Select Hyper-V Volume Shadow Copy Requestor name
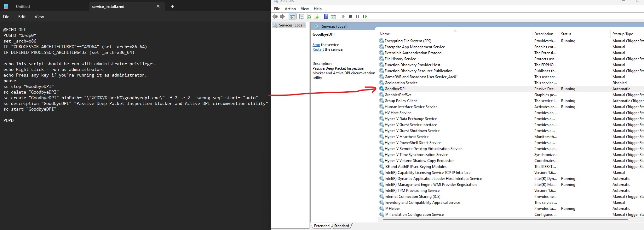The height and width of the screenshot is (230, 644). (x=419, y=161)
